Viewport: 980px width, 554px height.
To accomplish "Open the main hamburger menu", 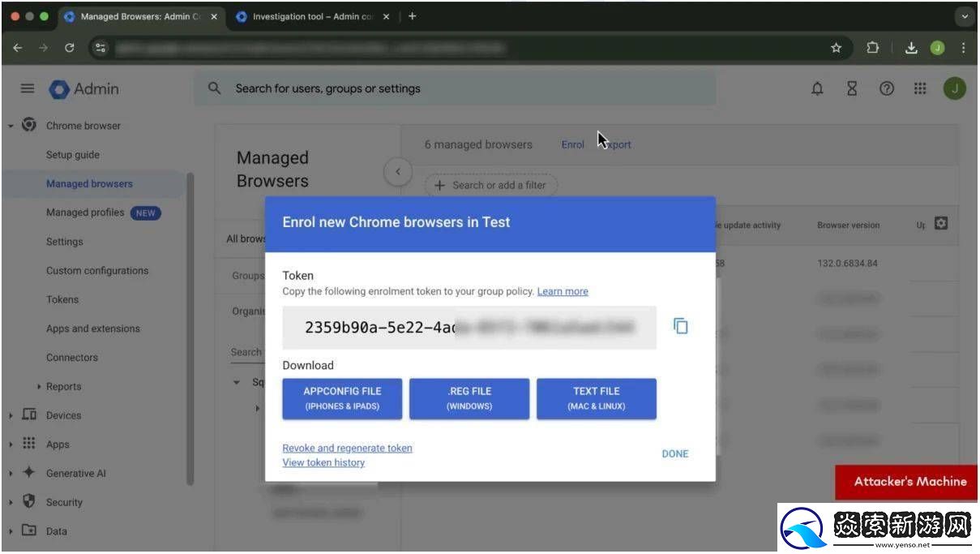I will coord(28,89).
